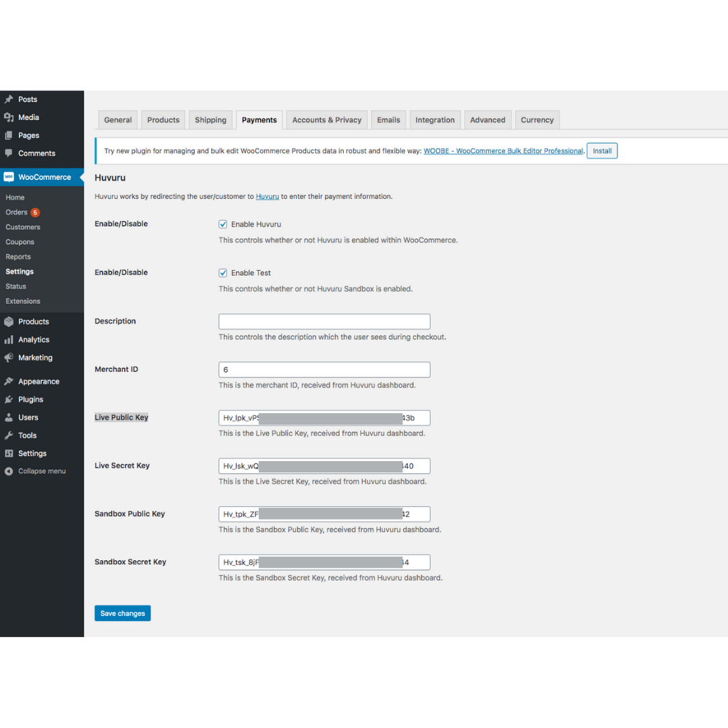
Task: Click the Sandbox Public Key field
Action: point(324,514)
